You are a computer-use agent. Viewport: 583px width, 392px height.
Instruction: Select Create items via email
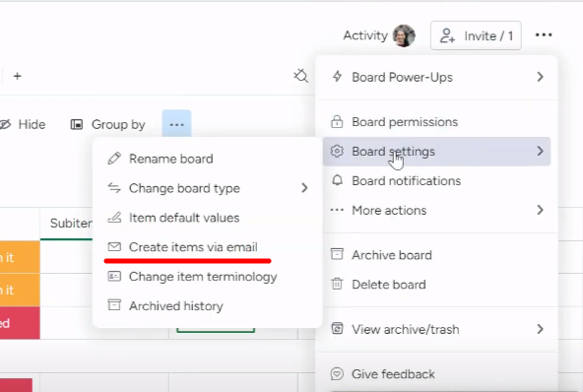tap(207, 247)
